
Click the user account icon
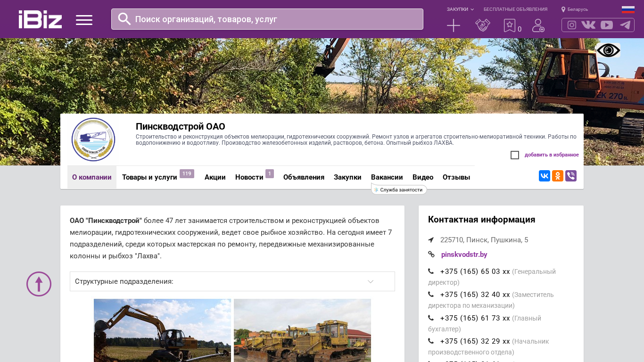tap(538, 25)
